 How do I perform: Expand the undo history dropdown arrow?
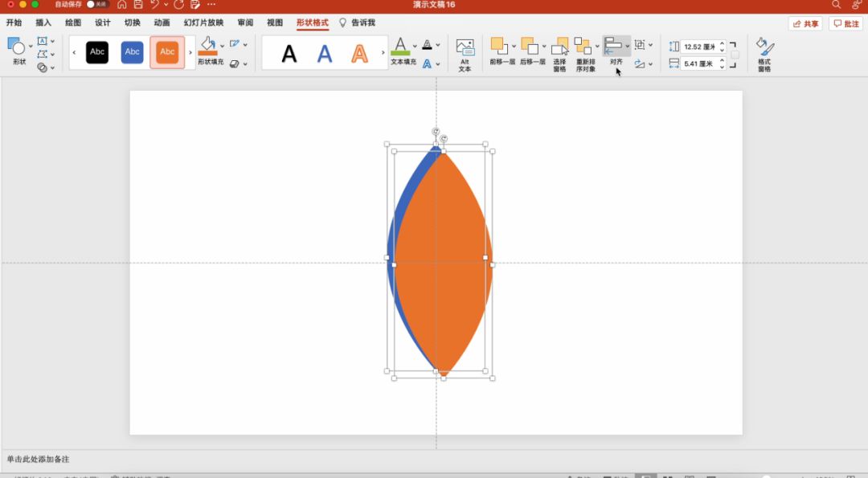tap(165, 5)
